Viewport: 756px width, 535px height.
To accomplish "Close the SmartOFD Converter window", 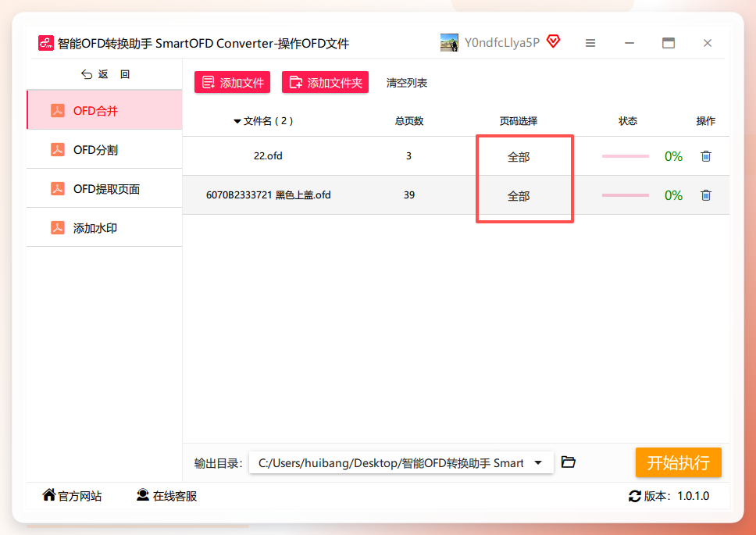I will 708,44.
